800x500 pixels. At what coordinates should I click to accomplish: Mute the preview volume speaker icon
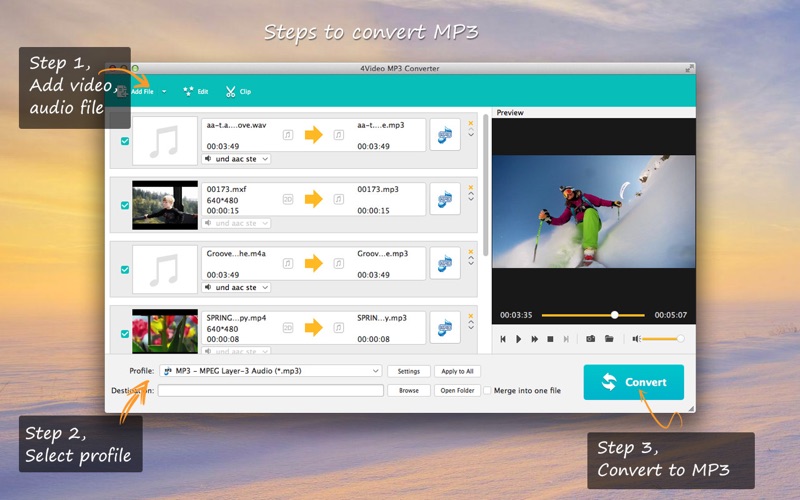(x=636, y=339)
